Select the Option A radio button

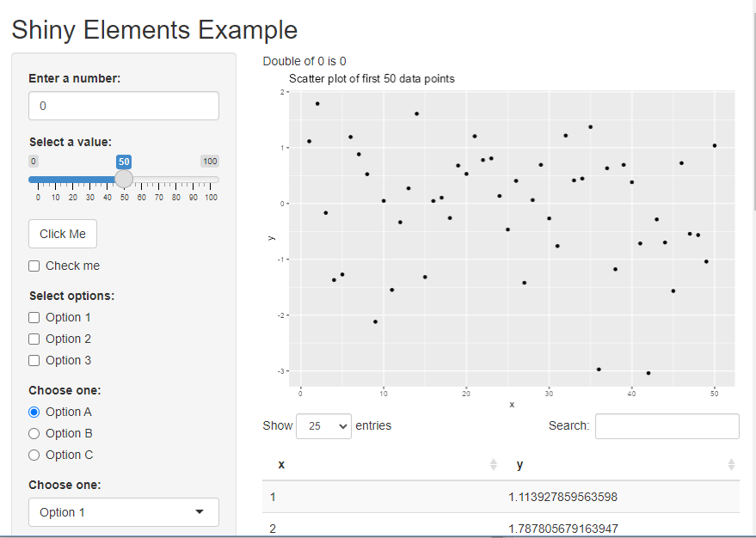pos(34,412)
